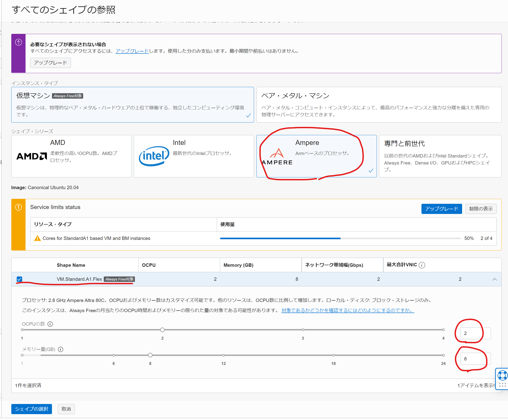Click the 制限の表示 button
This screenshot has width=508, height=420.
(x=481, y=209)
